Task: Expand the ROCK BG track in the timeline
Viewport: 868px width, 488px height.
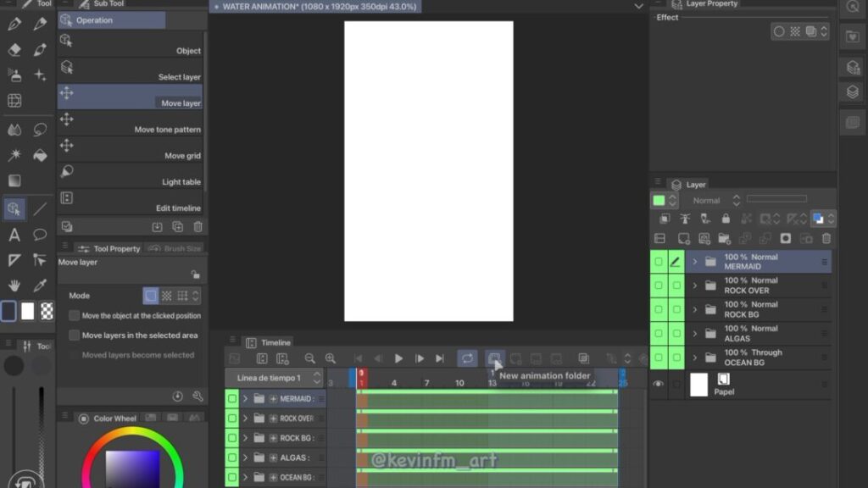Action: pos(245,438)
